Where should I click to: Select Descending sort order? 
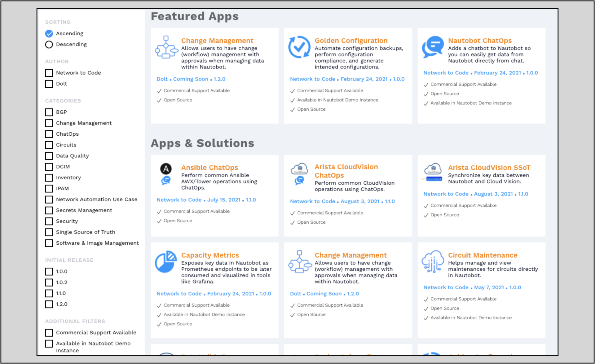pos(49,45)
